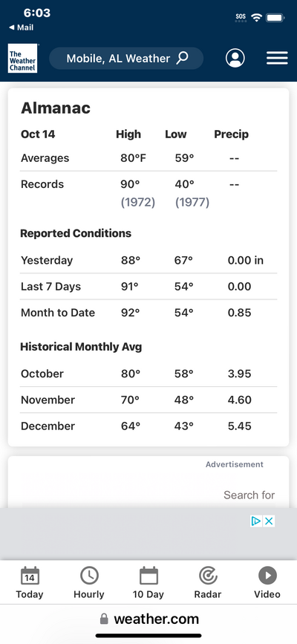Viewport: 297px width, 644px height.
Task: Switch to the Hourly forecast tab
Action: (x=89, y=583)
